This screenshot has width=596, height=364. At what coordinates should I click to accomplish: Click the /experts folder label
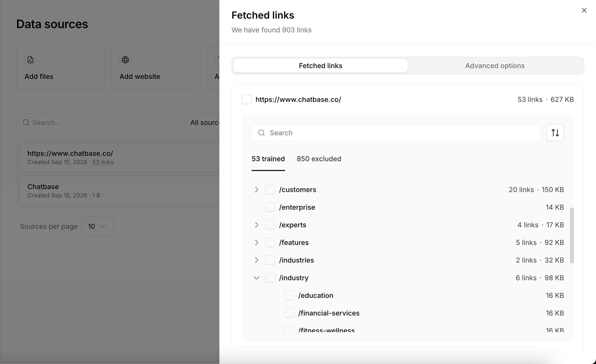pyautogui.click(x=293, y=225)
